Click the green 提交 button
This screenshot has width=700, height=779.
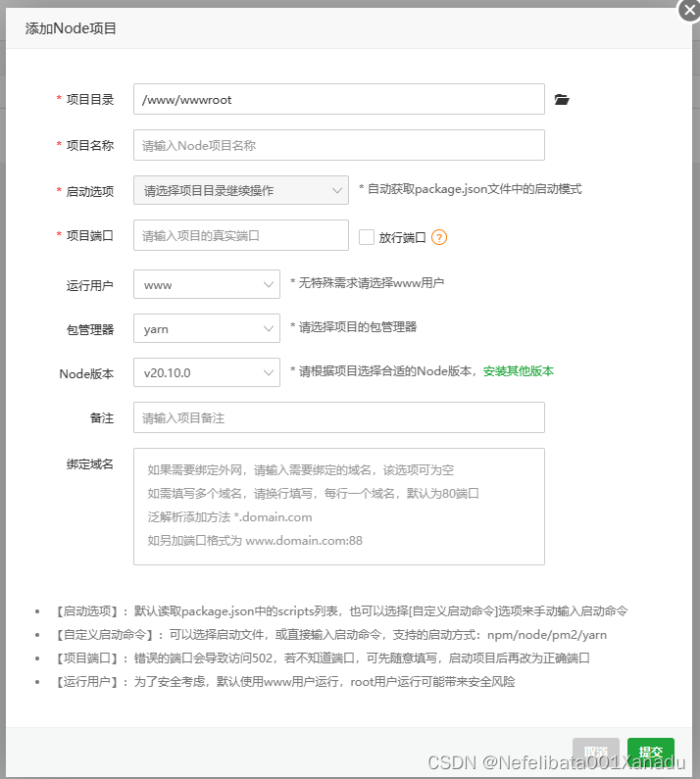point(651,752)
